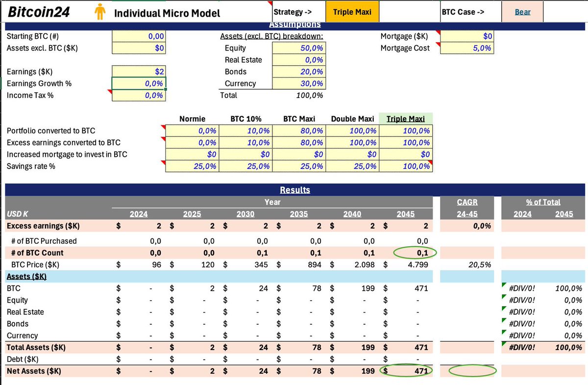Click the % of Total header
The image size is (588, 385).
pos(543,202)
